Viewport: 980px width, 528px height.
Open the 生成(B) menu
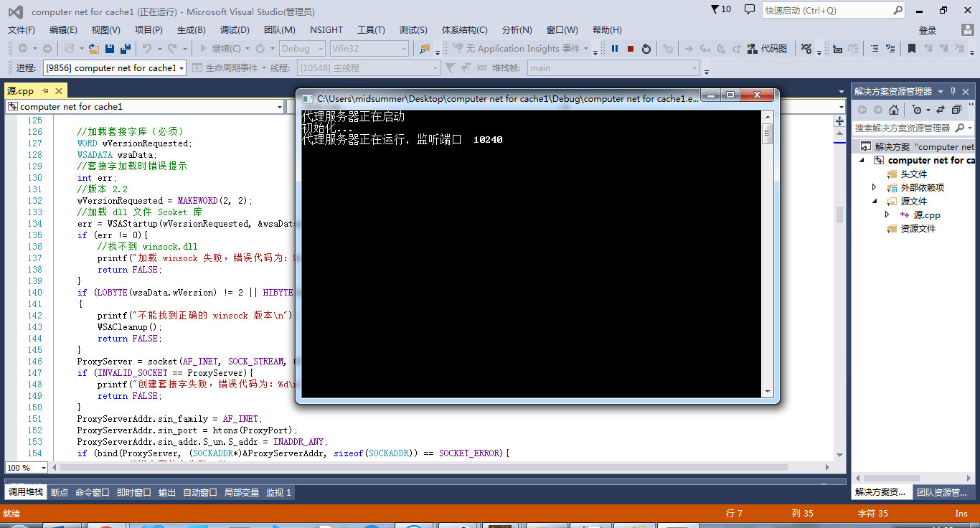tap(192, 30)
